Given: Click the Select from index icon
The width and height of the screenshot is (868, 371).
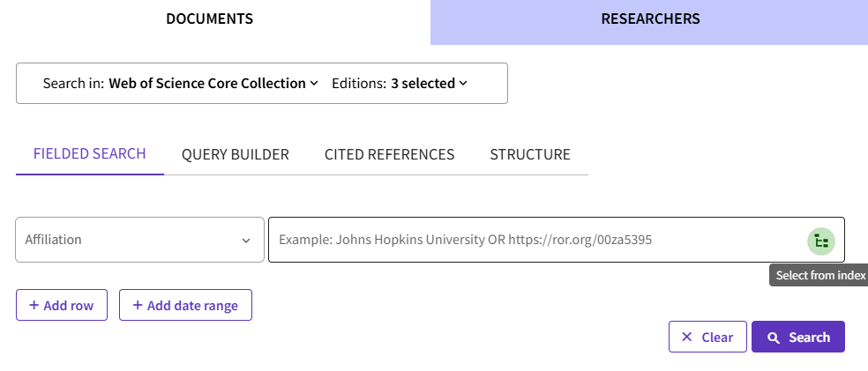Looking at the screenshot, I should [x=821, y=240].
